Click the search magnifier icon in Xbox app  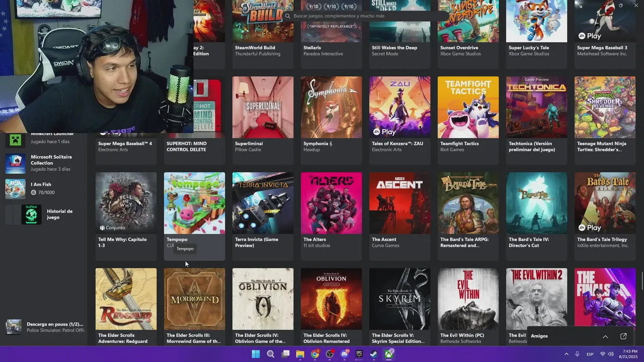click(288, 16)
